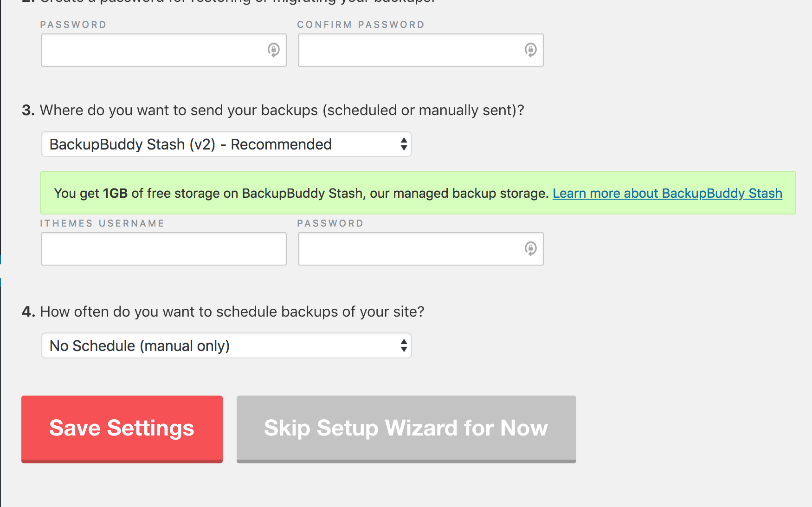The width and height of the screenshot is (812, 507).
Task: Click the bold 1GB text in green notice
Action: point(115,193)
